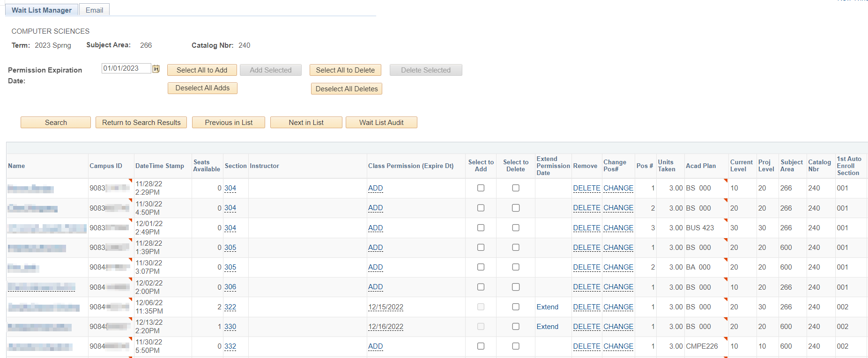Check Select to Delete for 11/30/22 3:07PM row
Image resolution: width=868 pixels, height=358 pixels.
[516, 267]
